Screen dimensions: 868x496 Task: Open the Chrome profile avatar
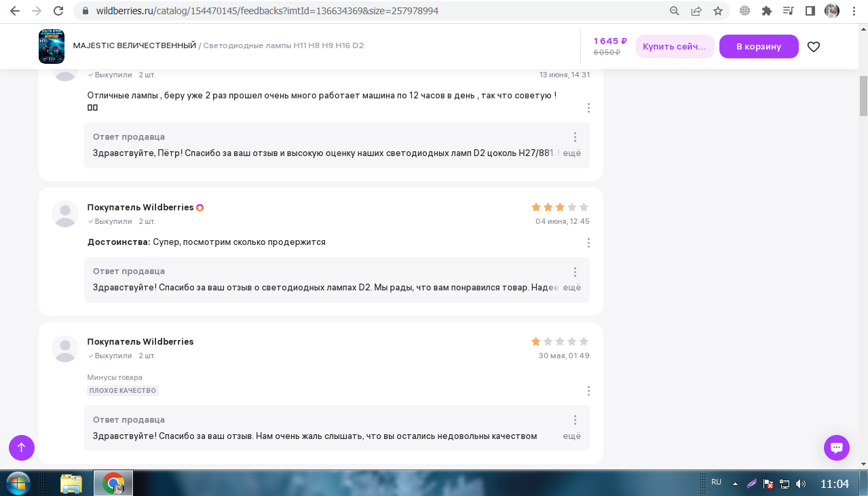click(832, 11)
